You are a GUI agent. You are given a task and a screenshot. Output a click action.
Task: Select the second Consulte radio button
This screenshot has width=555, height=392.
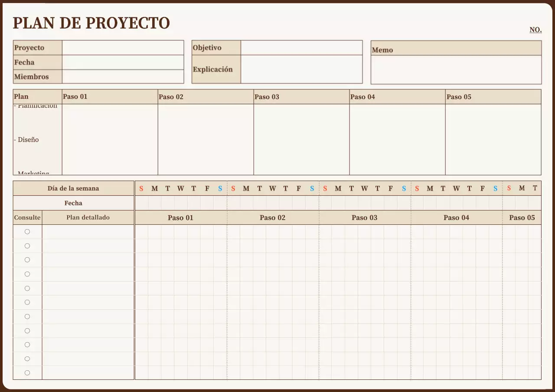(x=27, y=246)
